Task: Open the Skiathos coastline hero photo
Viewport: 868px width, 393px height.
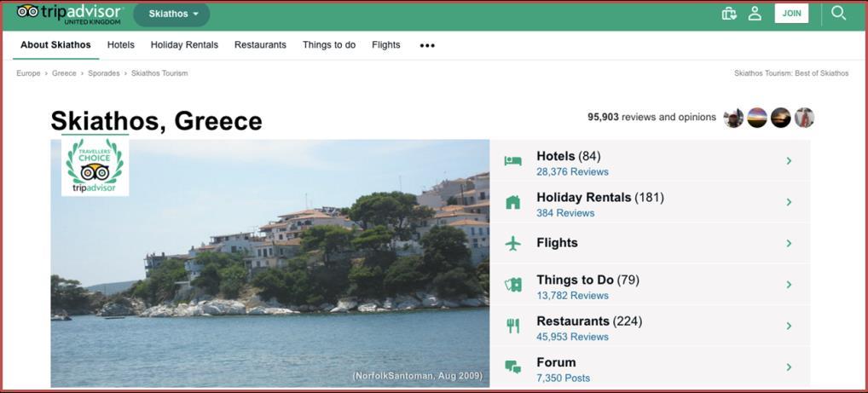Action: point(270,263)
